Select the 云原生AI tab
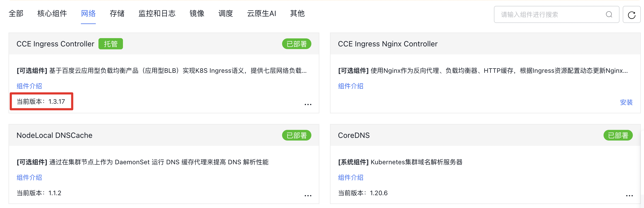The width and height of the screenshot is (644, 208). click(x=262, y=13)
